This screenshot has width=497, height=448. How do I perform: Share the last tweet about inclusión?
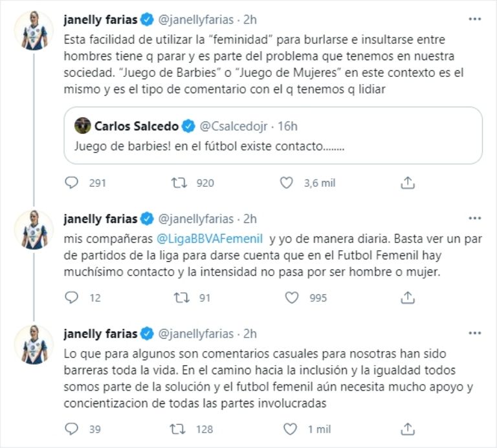[x=407, y=429]
